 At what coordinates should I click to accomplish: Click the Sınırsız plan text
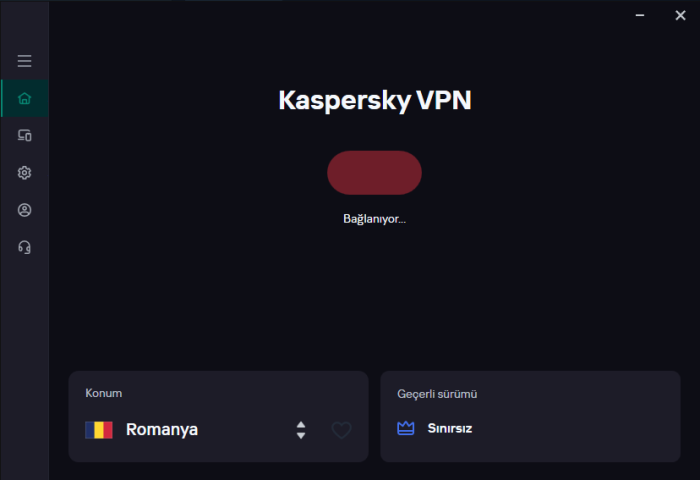click(450, 429)
